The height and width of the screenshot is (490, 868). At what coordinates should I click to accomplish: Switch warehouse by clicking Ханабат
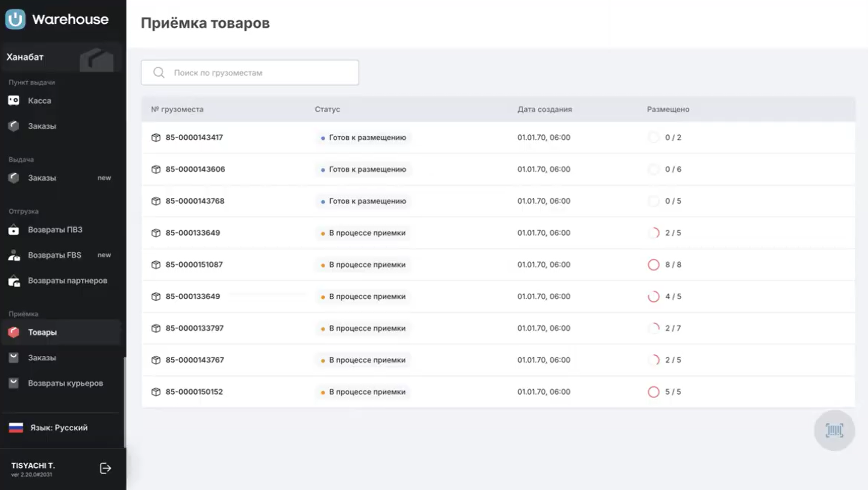pyautogui.click(x=25, y=57)
